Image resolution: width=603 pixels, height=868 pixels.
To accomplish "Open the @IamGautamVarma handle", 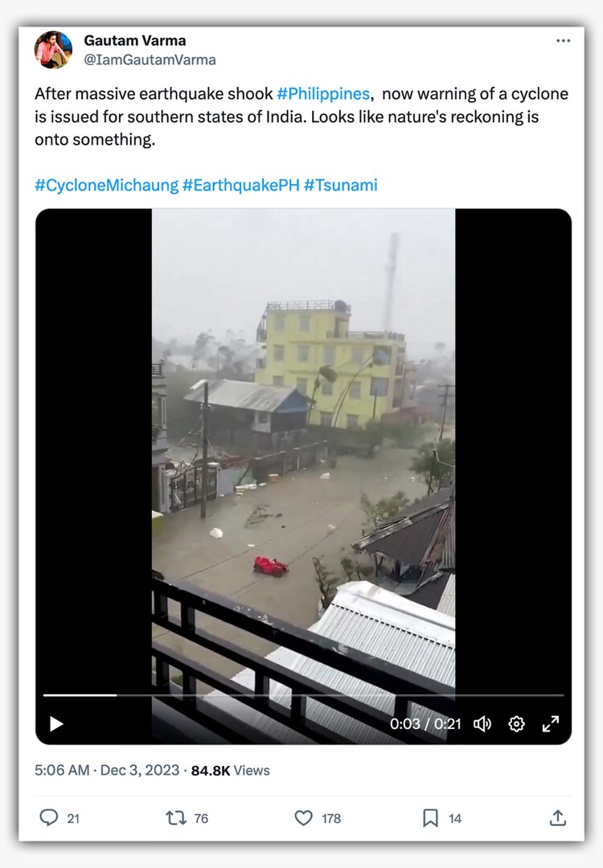I will (150, 60).
